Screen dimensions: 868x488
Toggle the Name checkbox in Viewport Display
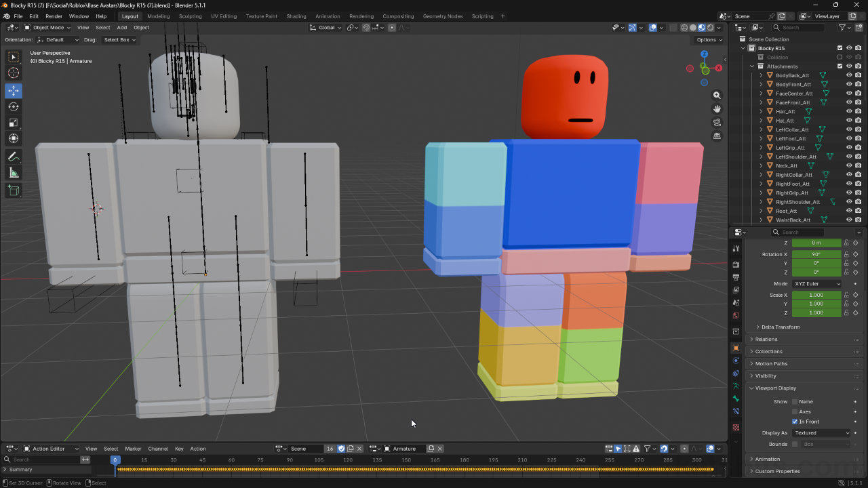795,402
